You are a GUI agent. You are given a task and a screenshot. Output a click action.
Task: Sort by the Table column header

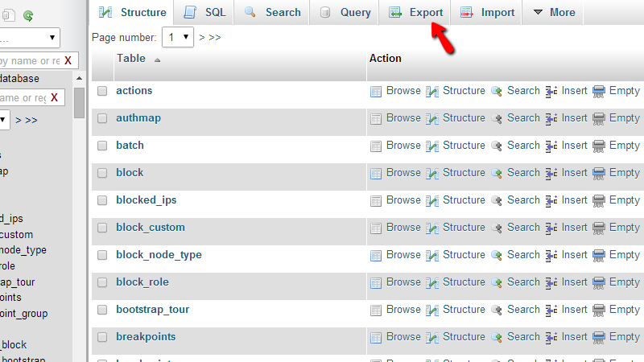pos(131,58)
